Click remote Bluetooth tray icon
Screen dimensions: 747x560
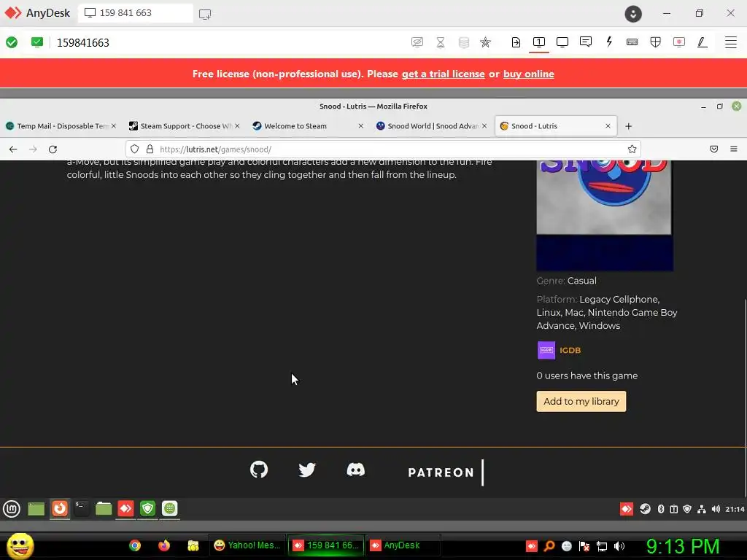click(661, 509)
